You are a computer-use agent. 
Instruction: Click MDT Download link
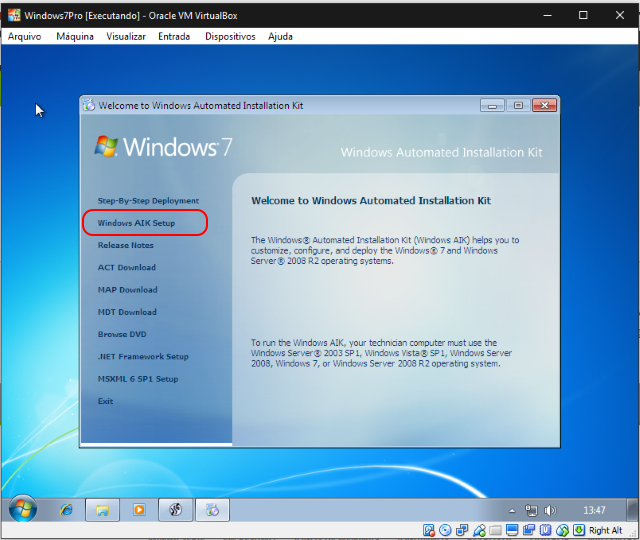tap(127, 312)
